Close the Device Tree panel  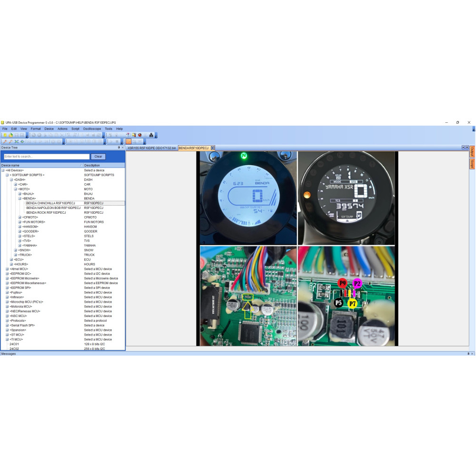pyautogui.click(x=123, y=148)
